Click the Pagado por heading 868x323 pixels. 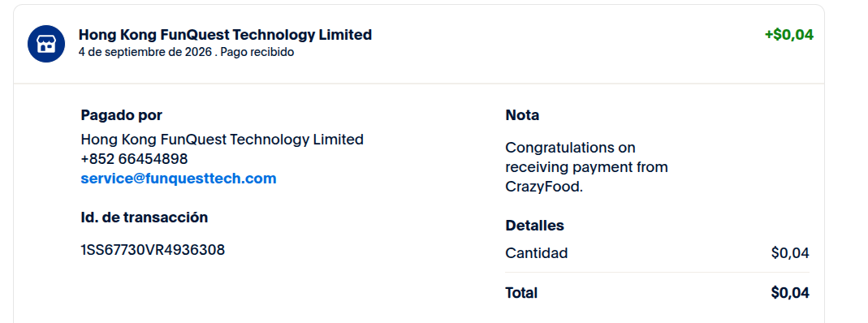(x=121, y=115)
